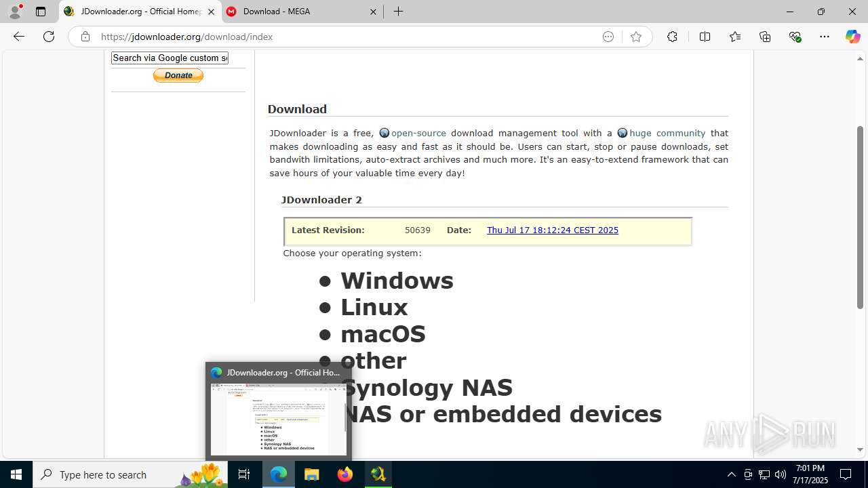Open Settings and more ellipsis menu
Screen dimensions: 868x488
pyautogui.click(x=825, y=37)
